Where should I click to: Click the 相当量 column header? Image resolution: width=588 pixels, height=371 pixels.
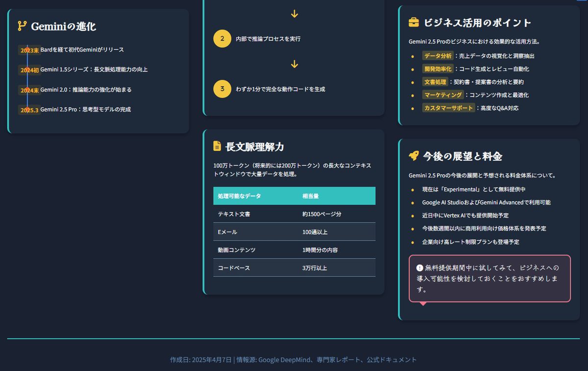click(x=337, y=196)
